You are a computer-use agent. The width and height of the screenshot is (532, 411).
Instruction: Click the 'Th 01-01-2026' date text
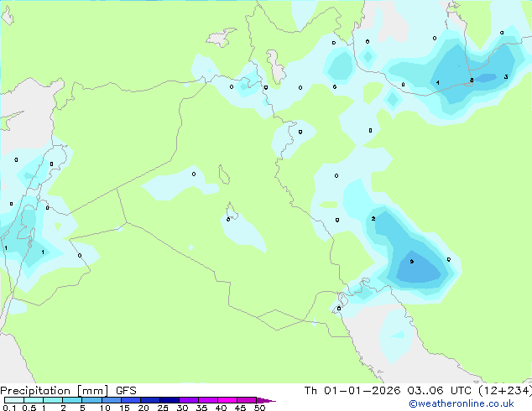[x=352, y=391]
